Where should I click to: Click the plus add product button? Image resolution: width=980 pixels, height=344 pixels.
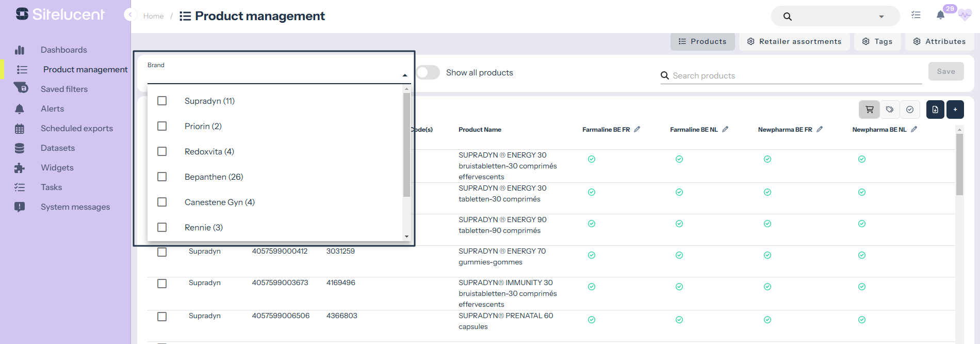[955, 110]
